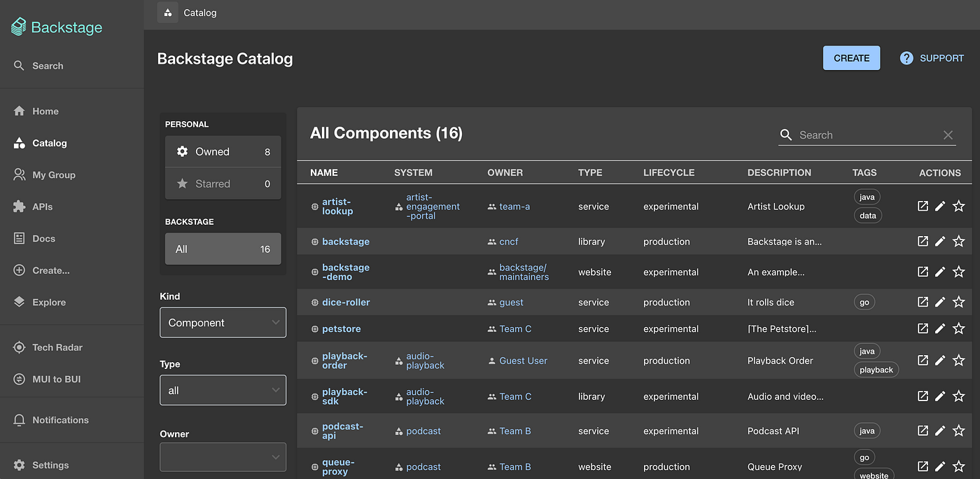Open view link for petstore row
The image size is (980, 479).
coord(923,328)
